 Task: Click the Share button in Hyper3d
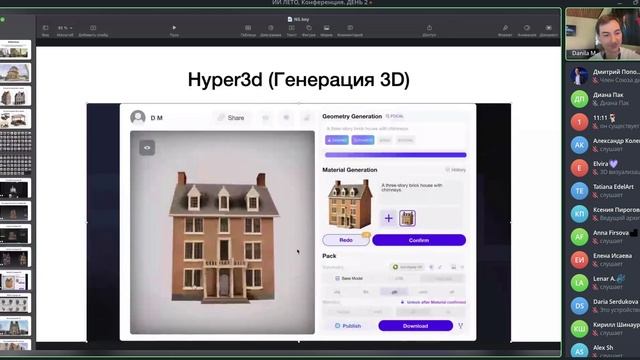[231, 118]
